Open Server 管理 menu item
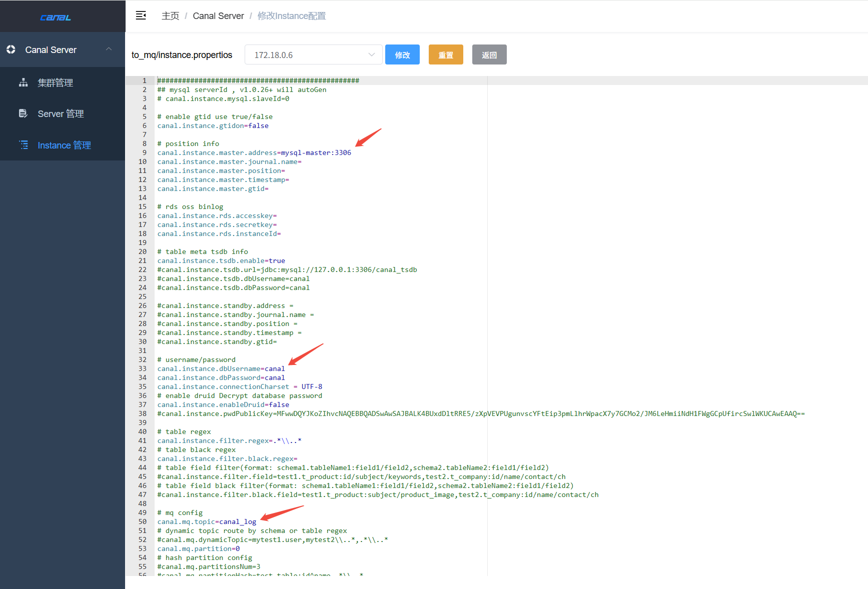 pos(63,113)
